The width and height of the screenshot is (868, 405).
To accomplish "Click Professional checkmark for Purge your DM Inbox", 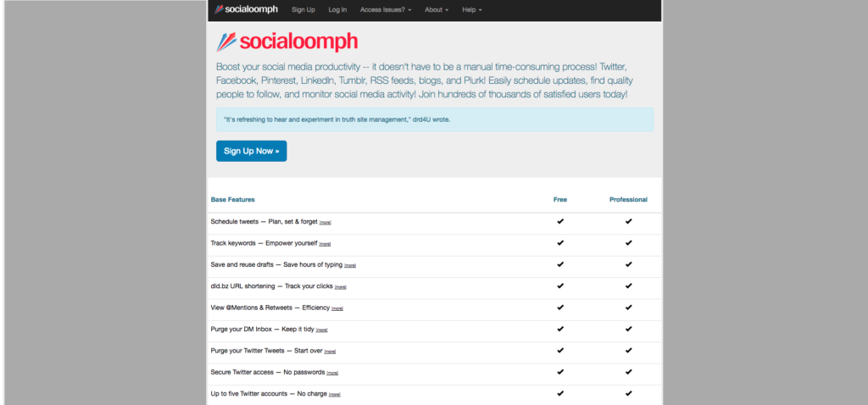I will [628, 329].
